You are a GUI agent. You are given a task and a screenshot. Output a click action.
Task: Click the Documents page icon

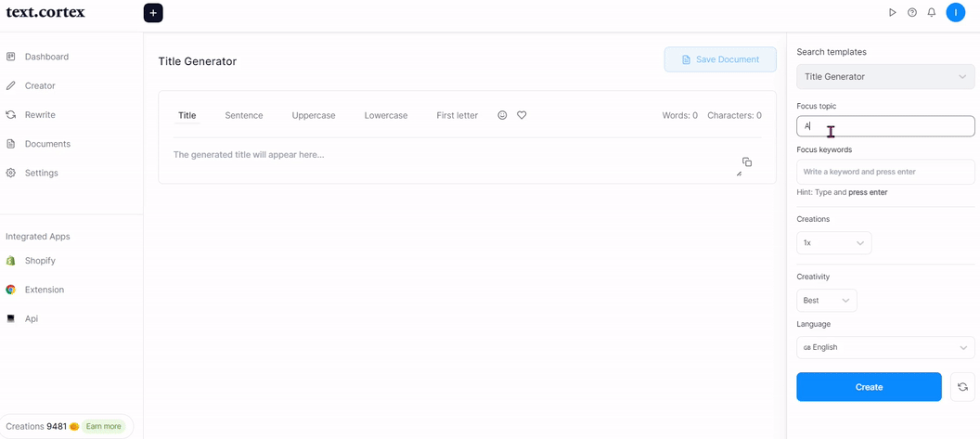[10, 144]
